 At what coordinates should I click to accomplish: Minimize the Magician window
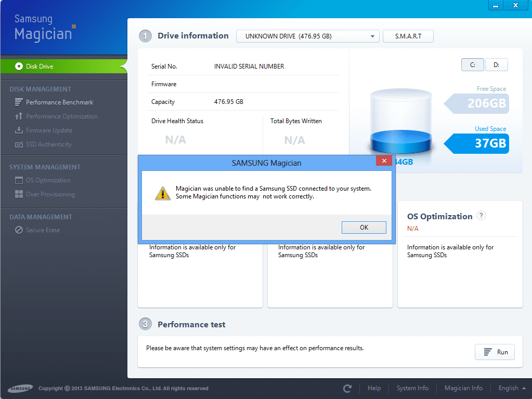tap(496, 5)
